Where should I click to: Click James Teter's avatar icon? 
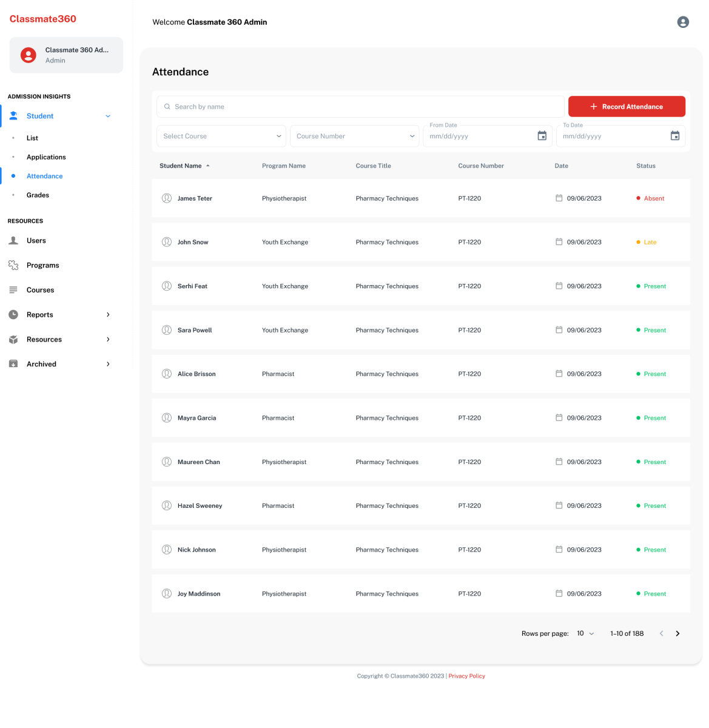point(167,198)
